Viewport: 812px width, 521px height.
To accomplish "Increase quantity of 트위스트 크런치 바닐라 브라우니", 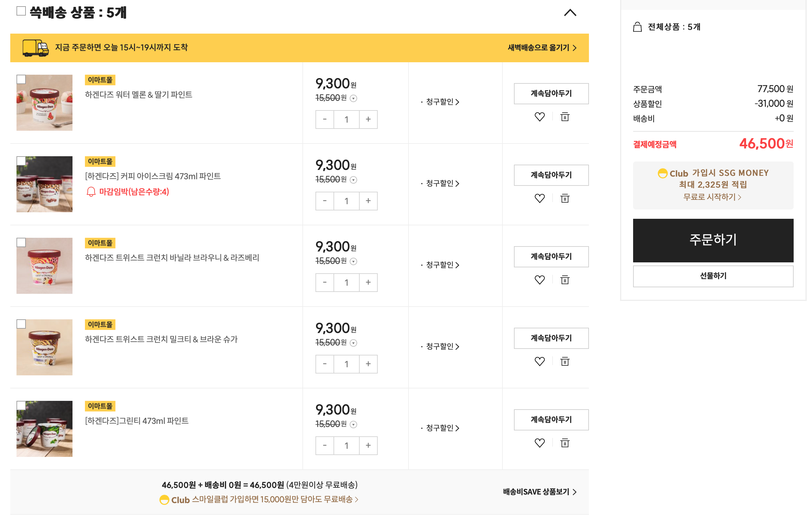I will pyautogui.click(x=368, y=282).
